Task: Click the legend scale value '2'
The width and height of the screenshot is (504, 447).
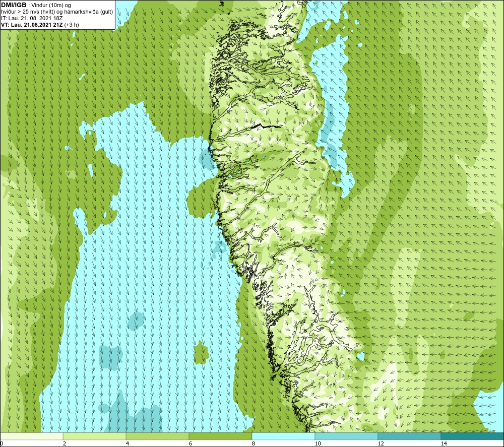Action: [x=65, y=444]
